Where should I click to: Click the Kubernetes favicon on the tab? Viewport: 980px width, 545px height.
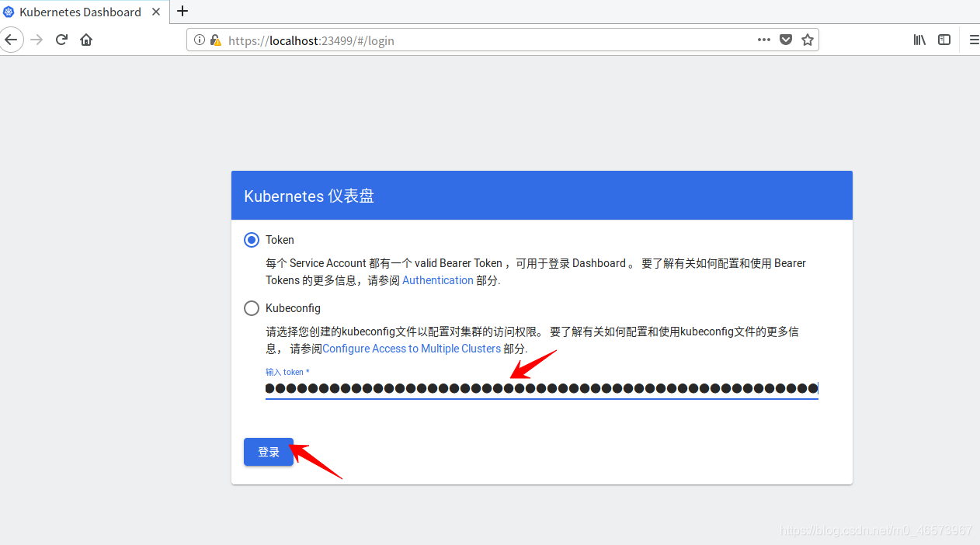(x=9, y=12)
